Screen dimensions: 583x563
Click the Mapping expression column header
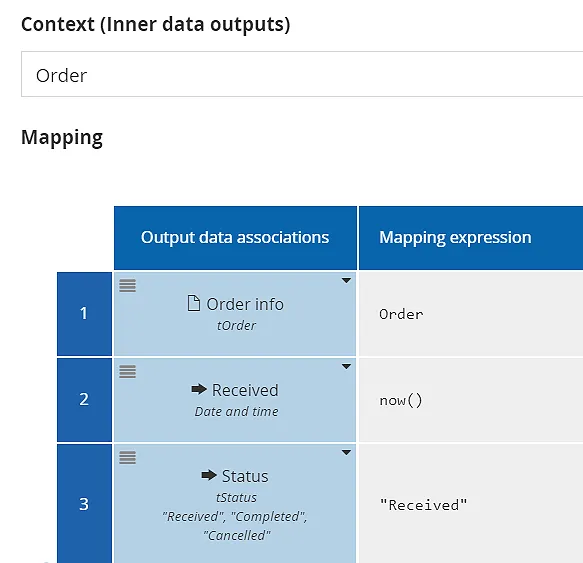coord(471,238)
